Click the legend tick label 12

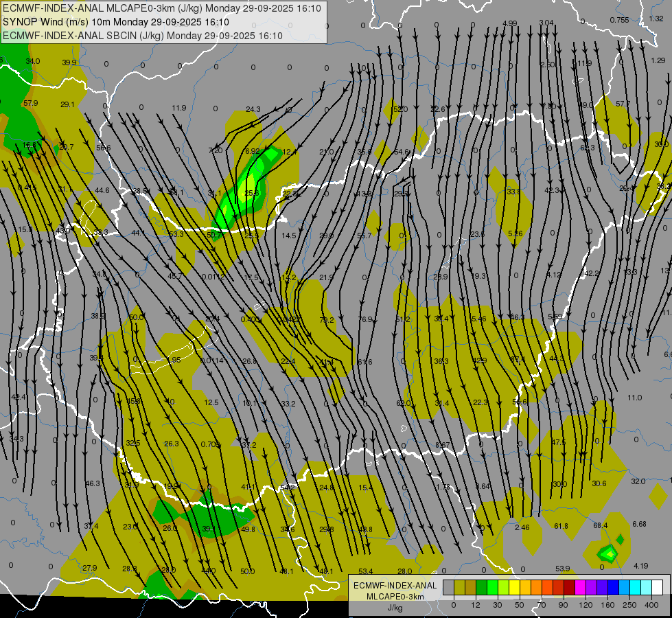pyautogui.click(x=476, y=605)
